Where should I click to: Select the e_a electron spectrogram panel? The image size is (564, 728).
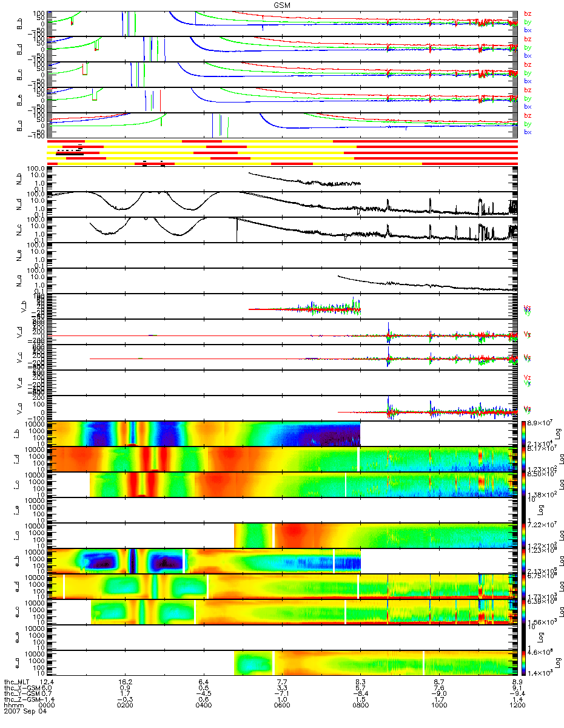pyautogui.click(x=284, y=662)
